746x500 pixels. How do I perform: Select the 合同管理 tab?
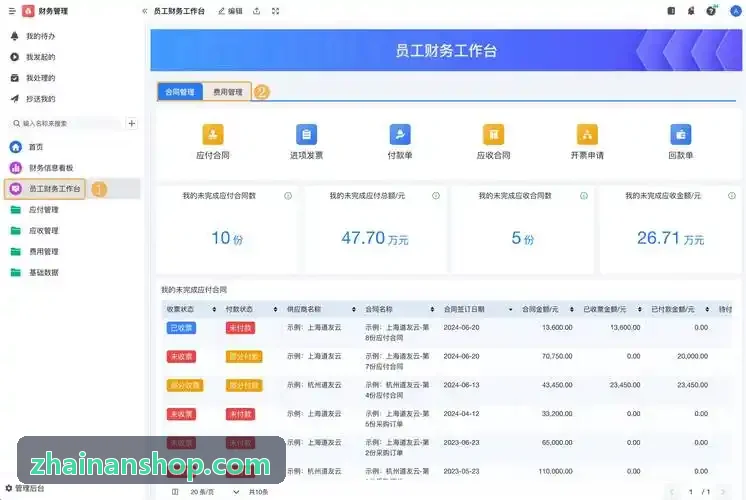[180, 92]
